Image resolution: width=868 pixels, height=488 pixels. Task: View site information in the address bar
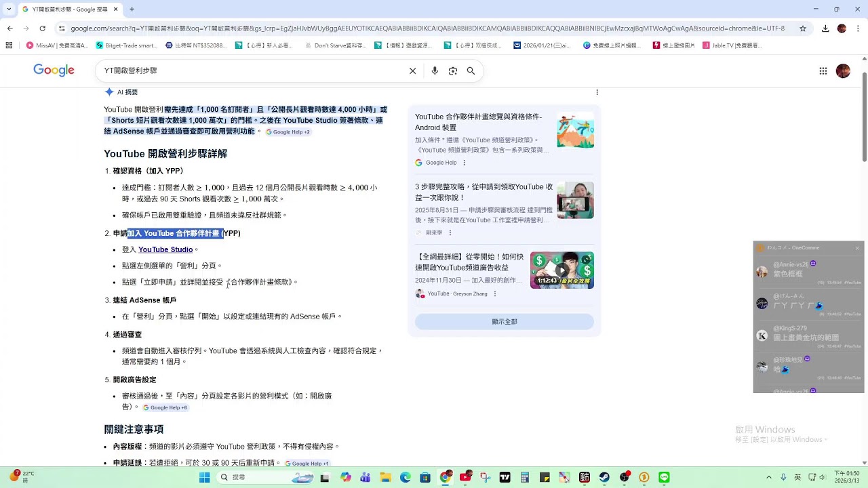point(62,28)
